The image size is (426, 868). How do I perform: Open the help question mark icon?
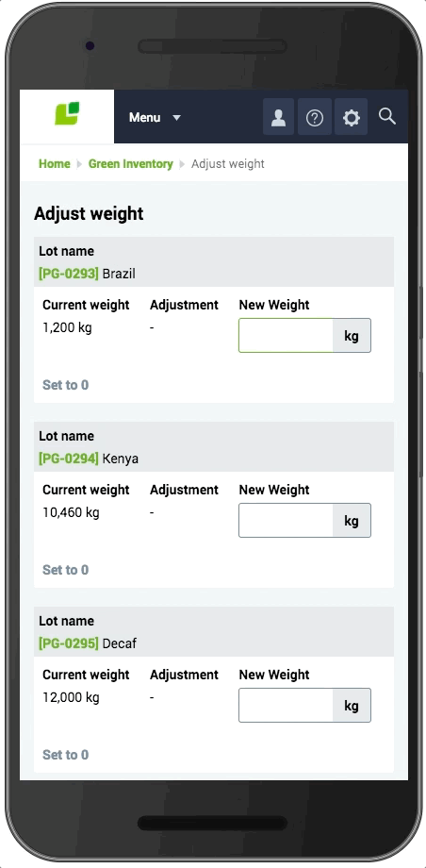(315, 117)
